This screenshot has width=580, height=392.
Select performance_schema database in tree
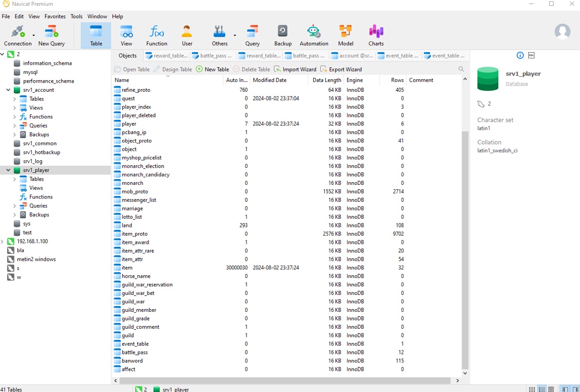pyautogui.click(x=48, y=81)
